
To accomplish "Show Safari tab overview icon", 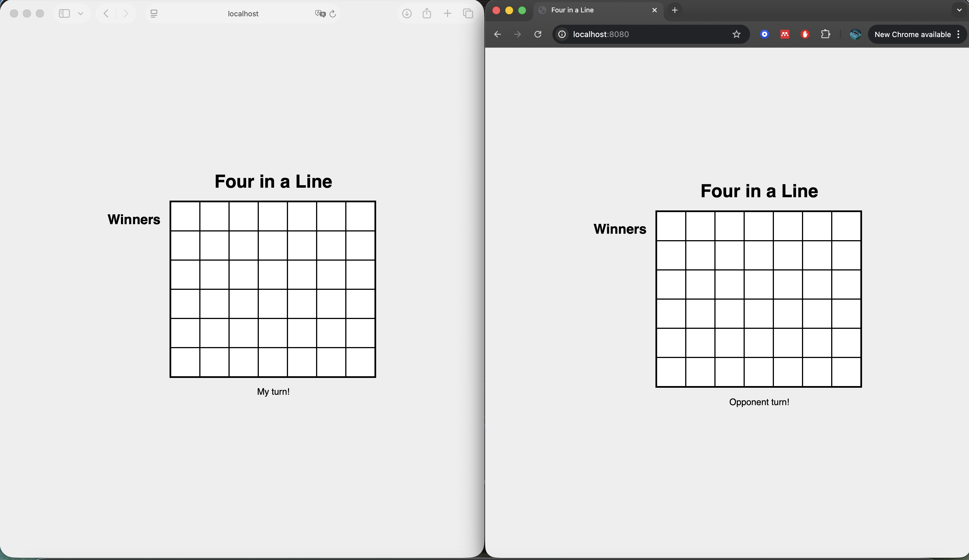I will coord(468,14).
